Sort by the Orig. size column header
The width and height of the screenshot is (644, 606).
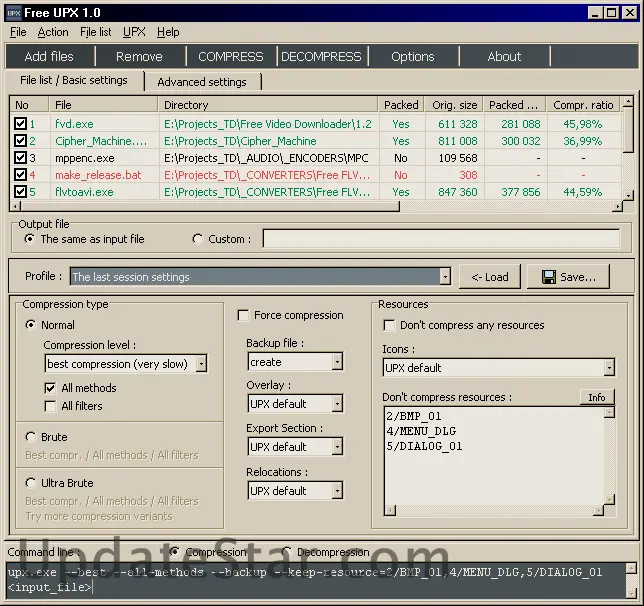click(454, 105)
